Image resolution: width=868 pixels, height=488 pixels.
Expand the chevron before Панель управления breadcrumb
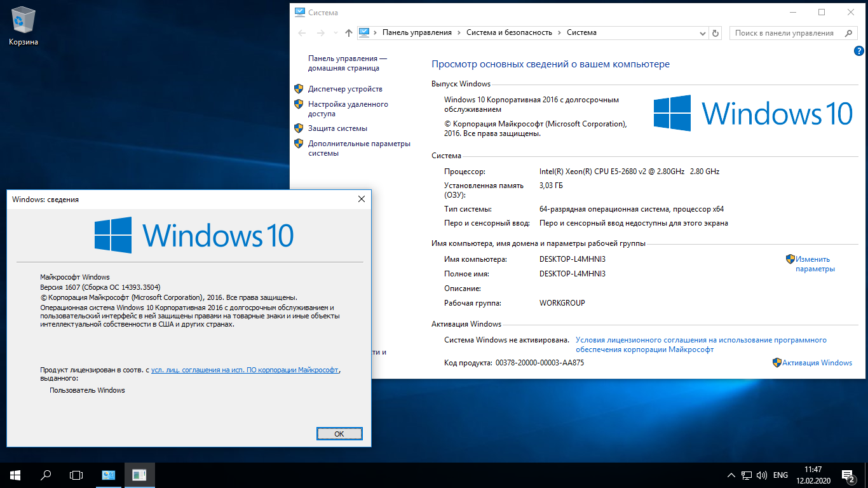pyautogui.click(x=376, y=32)
